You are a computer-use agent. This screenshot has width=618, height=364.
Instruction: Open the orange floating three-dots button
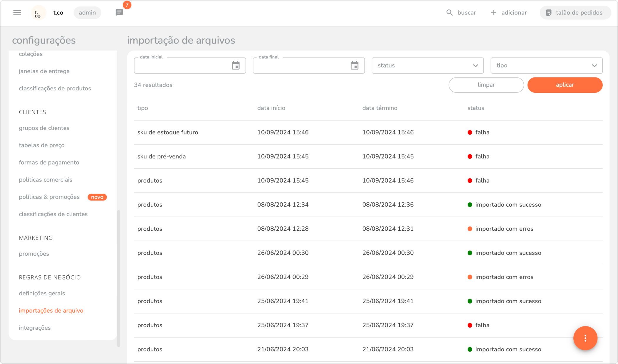click(585, 338)
